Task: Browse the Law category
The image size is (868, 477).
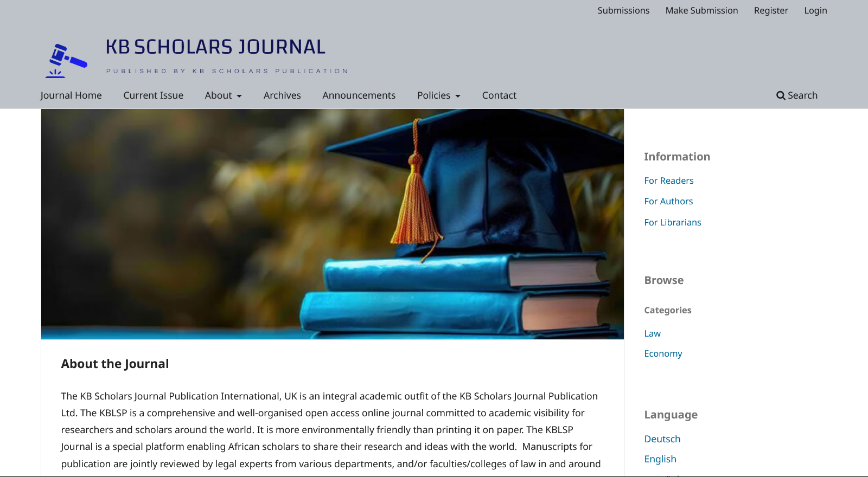Action: [652, 333]
